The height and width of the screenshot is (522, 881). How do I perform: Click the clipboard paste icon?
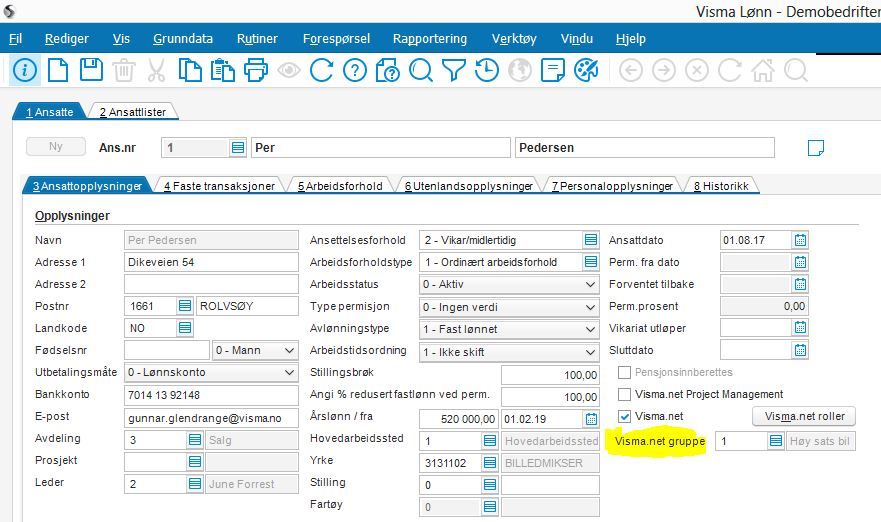pos(222,71)
